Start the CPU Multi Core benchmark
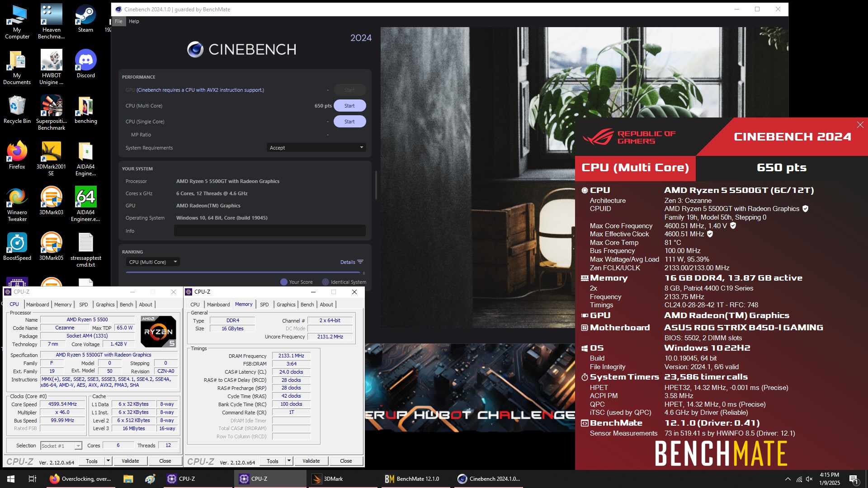This screenshot has height=488, width=868. click(349, 106)
